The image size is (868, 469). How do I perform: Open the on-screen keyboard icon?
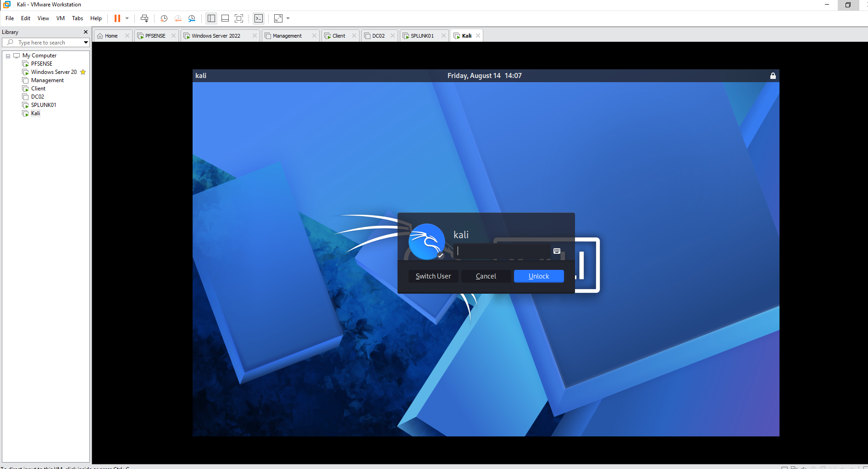557,251
